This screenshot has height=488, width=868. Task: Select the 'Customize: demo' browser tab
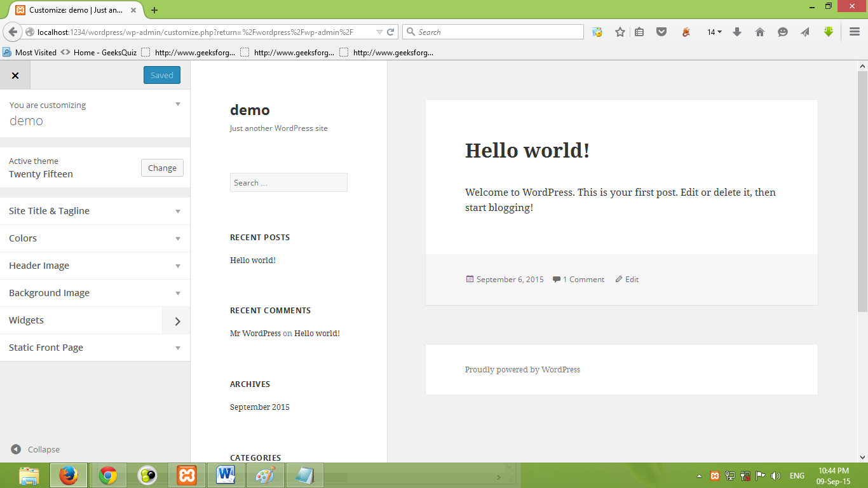pos(76,10)
